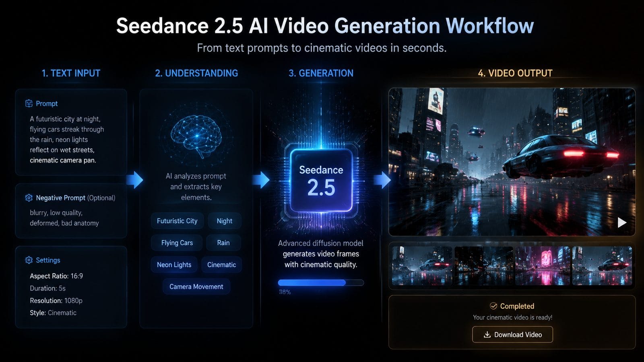Viewport: 644px width, 362px height.
Task: Click the main video output preview
Action: 512,162
